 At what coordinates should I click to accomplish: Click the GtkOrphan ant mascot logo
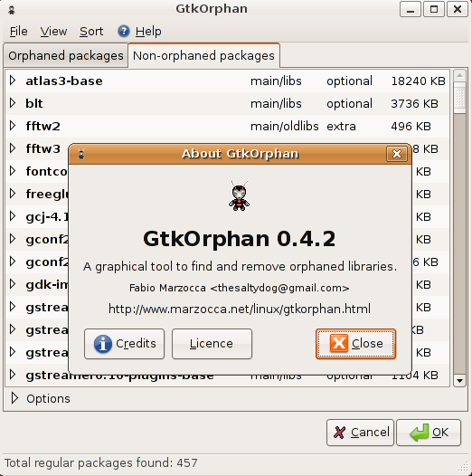[x=239, y=195]
